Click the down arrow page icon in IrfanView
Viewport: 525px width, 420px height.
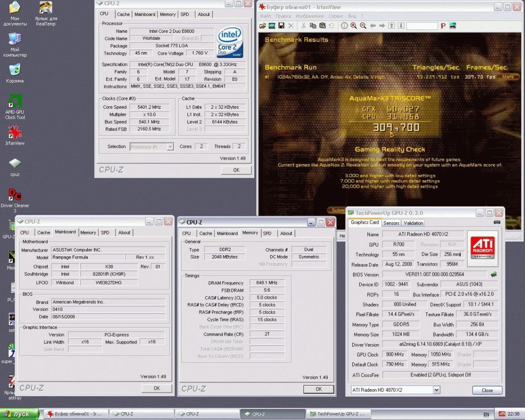point(401,26)
